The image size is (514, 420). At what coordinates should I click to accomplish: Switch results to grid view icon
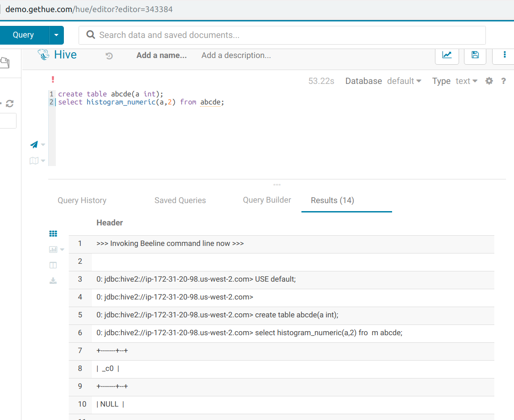point(53,233)
